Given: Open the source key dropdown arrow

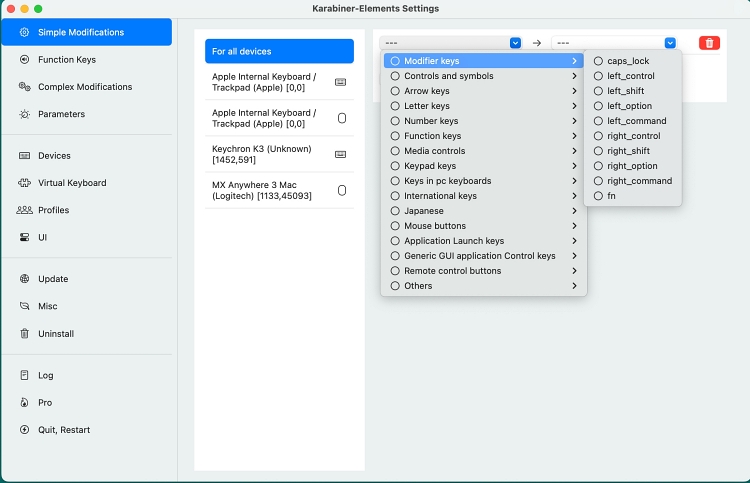Looking at the screenshot, I should [x=515, y=43].
